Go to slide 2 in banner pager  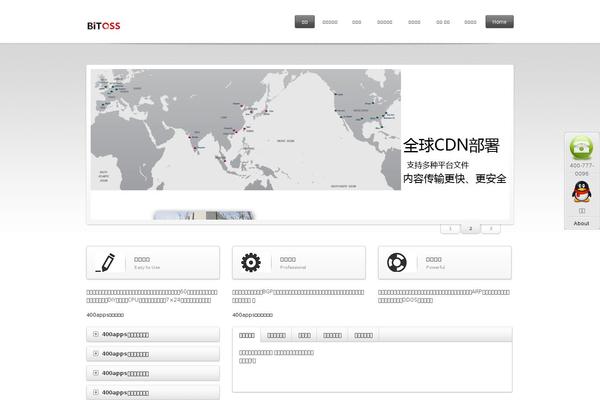point(471,229)
